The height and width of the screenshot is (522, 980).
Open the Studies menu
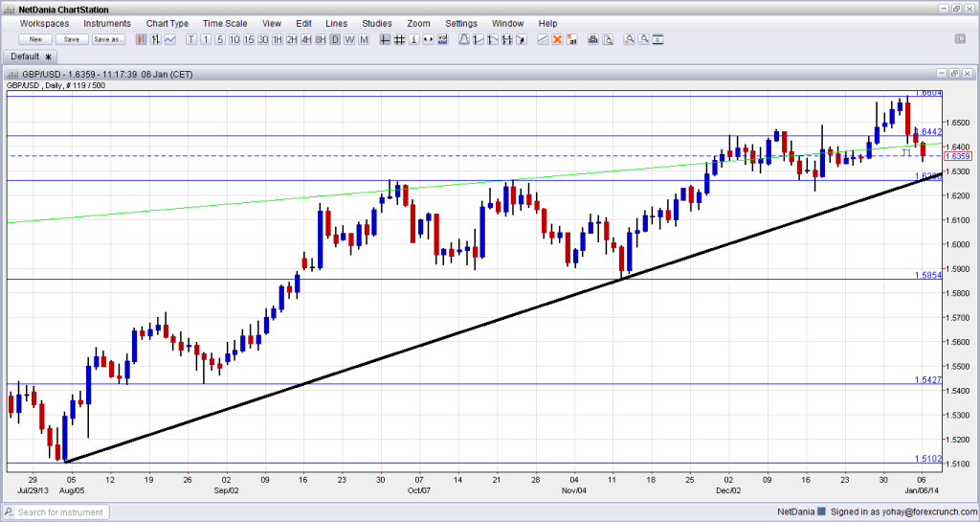coord(377,23)
